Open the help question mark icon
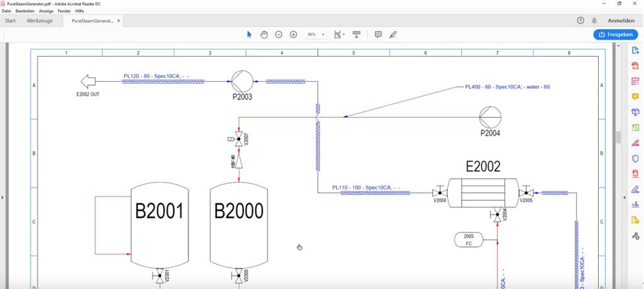644x289 pixels. point(580,21)
